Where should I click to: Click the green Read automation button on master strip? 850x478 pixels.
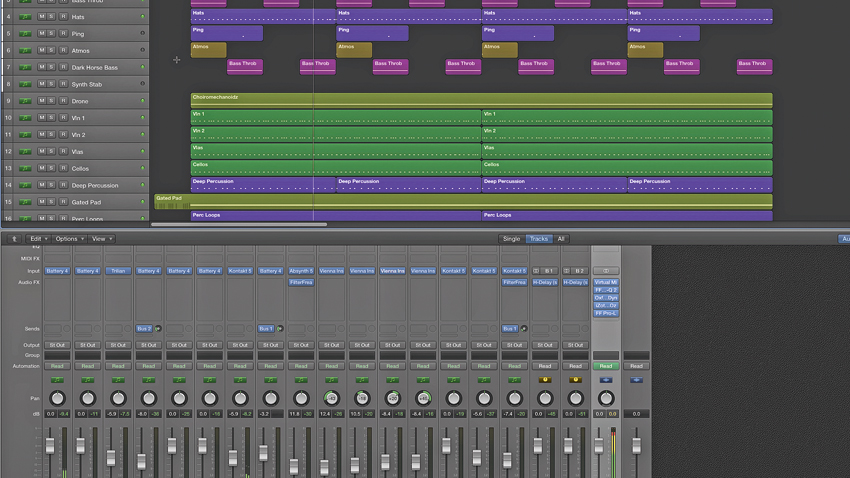click(606, 366)
